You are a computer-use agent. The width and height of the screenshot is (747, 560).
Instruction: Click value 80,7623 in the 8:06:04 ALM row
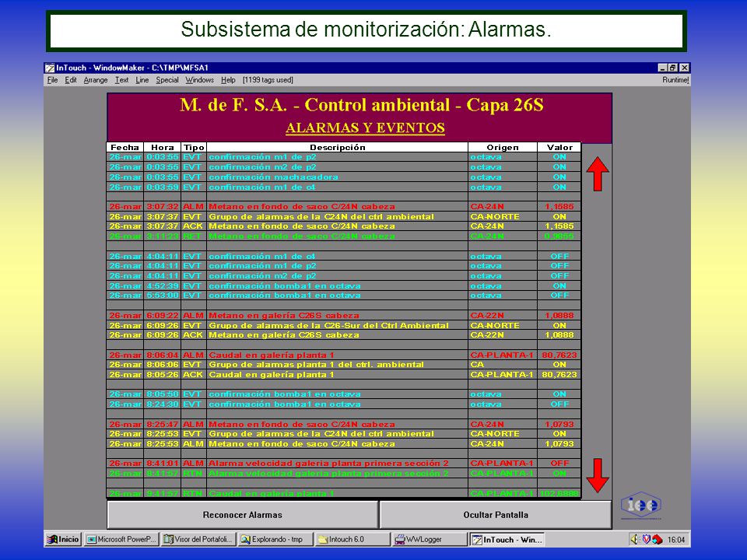click(559, 355)
